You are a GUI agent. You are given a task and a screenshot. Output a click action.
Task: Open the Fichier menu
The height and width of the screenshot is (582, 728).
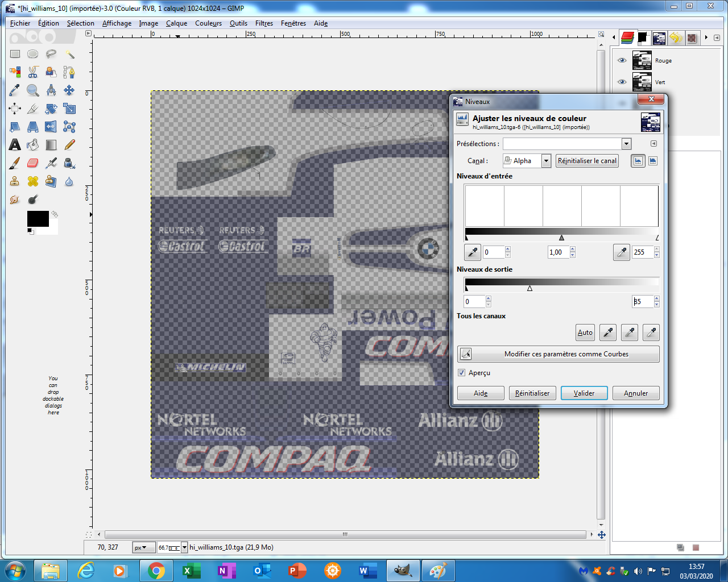(x=20, y=23)
